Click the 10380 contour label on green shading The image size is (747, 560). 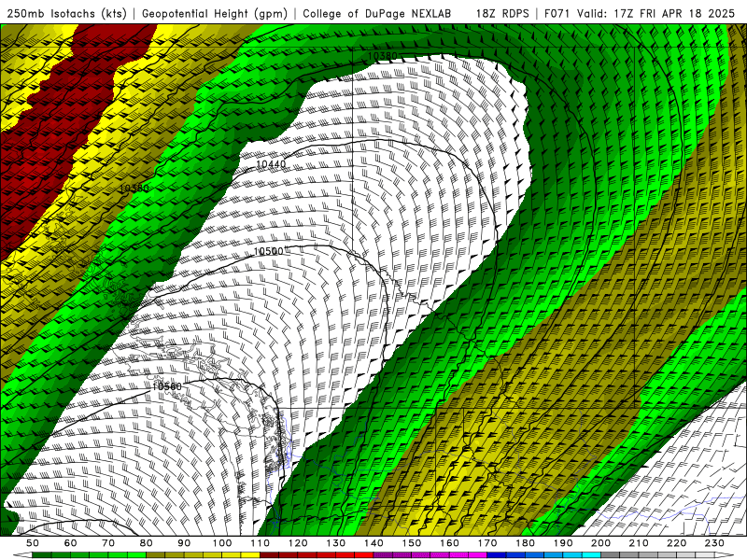pyautogui.click(x=383, y=56)
